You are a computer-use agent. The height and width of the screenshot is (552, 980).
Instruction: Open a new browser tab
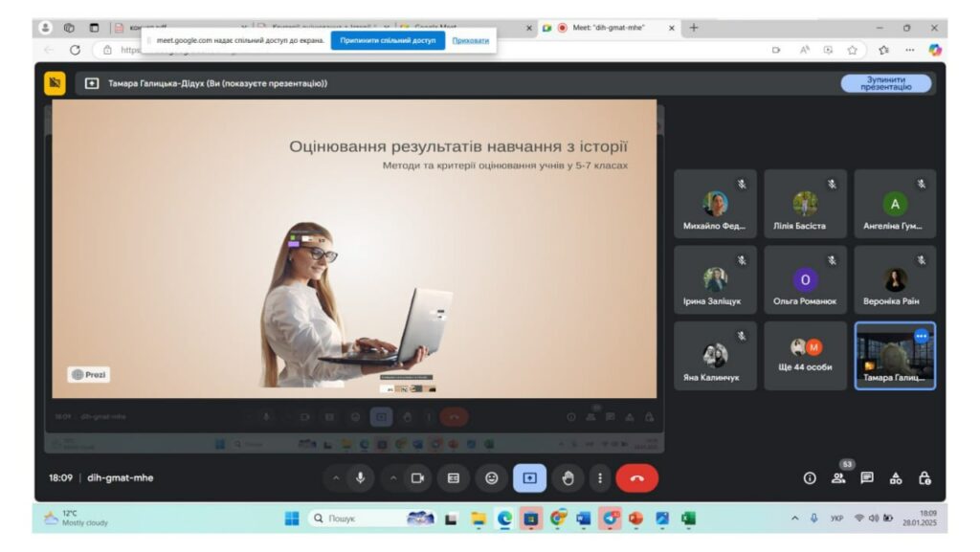(694, 28)
